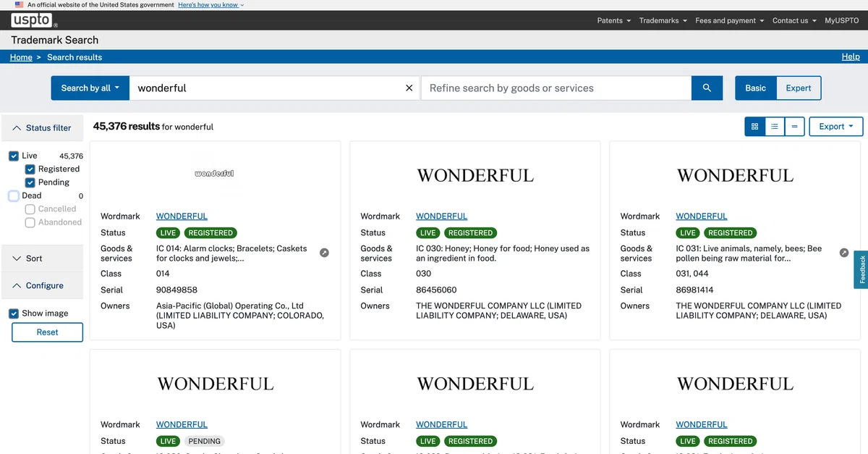This screenshot has width=868, height=454.
Task: Open WONDERFUL wordmark link in pending result
Action: [182, 424]
